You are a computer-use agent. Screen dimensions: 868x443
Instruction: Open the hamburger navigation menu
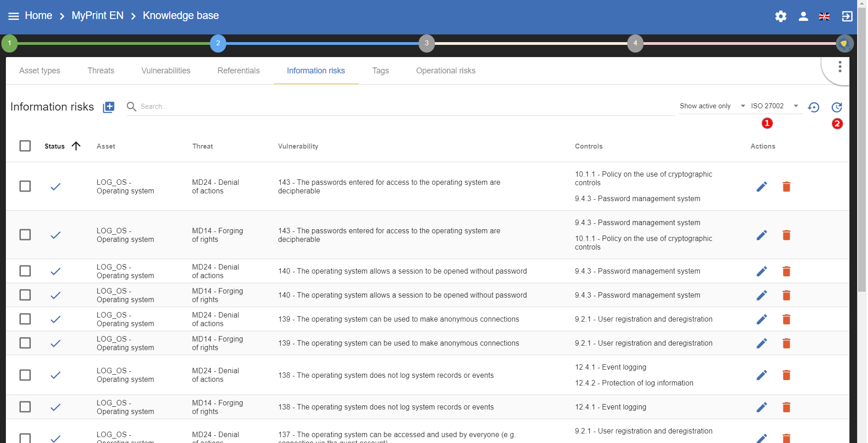click(14, 16)
